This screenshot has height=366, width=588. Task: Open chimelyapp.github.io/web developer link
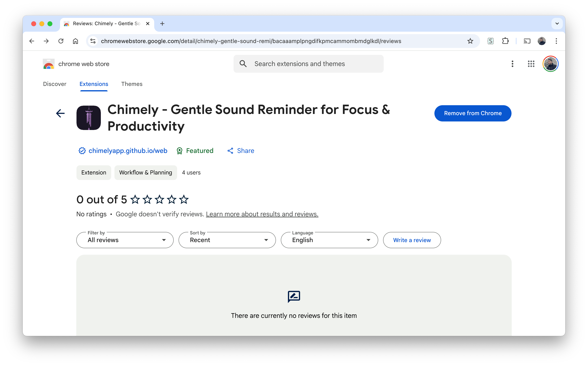(x=128, y=151)
